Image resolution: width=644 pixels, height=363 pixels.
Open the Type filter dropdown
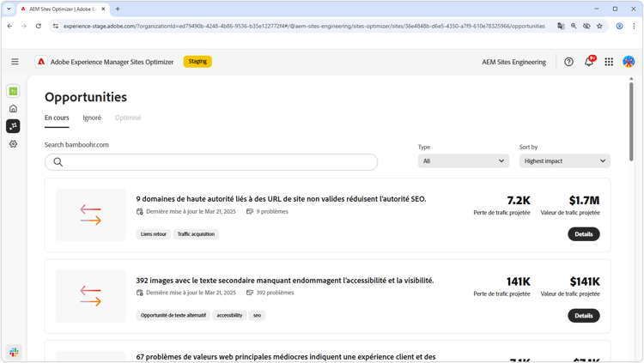(464, 161)
